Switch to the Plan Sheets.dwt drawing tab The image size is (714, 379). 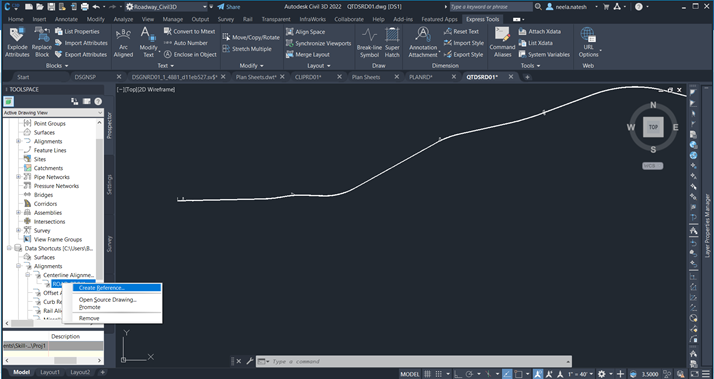pos(256,77)
